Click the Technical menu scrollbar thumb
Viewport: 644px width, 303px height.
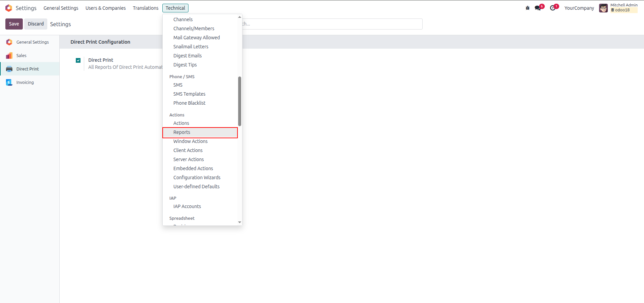pyautogui.click(x=239, y=101)
